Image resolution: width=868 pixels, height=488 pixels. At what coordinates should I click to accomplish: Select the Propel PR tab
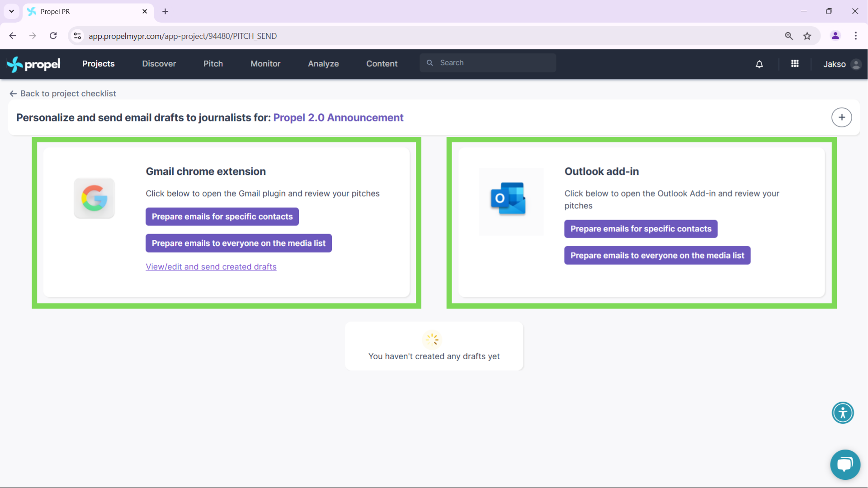click(88, 12)
